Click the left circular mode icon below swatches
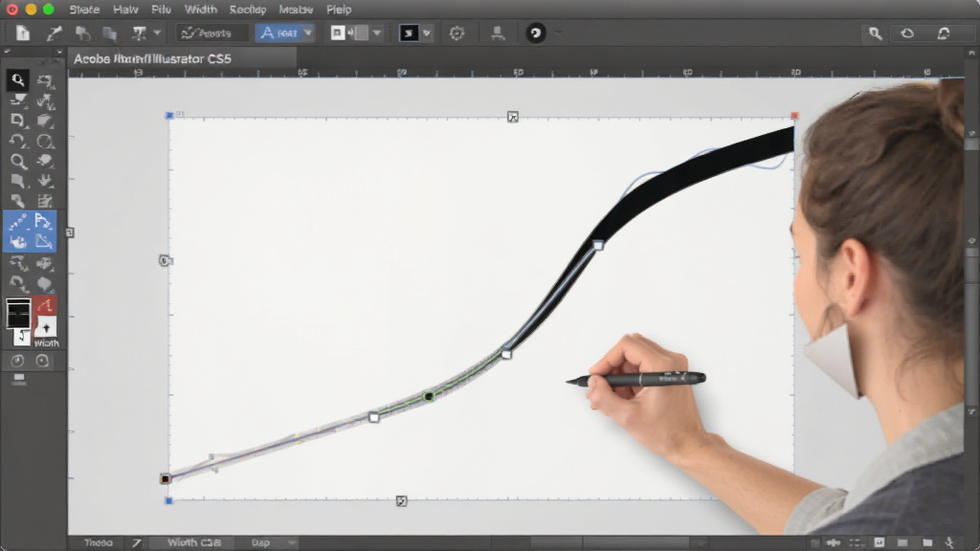 pos(17,361)
